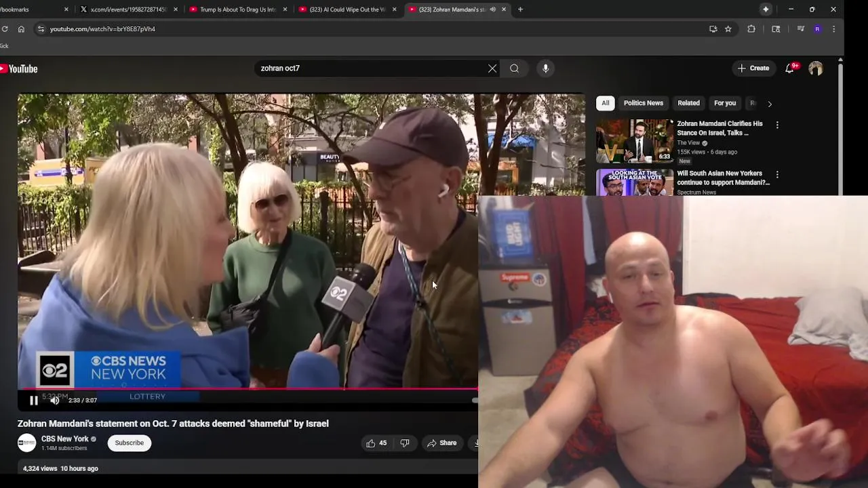Subscribe to CBS New York
Viewport: 868px width, 488px height.
pyautogui.click(x=129, y=443)
